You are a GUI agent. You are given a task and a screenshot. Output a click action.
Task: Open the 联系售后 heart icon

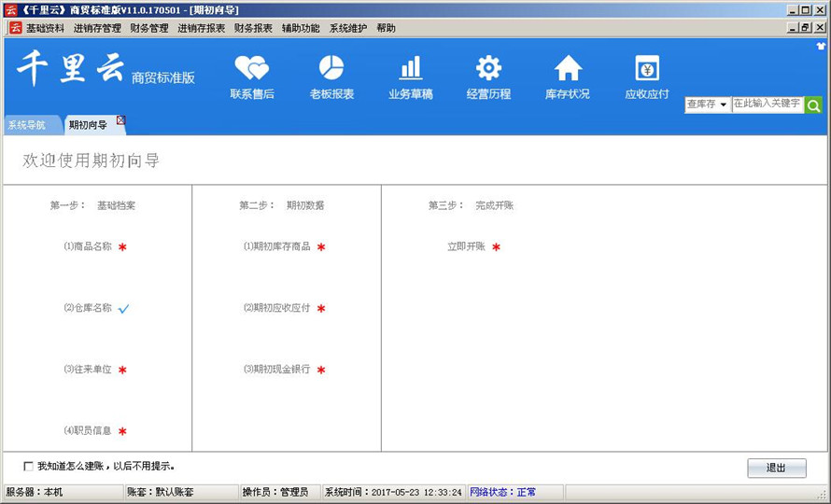tap(251, 69)
